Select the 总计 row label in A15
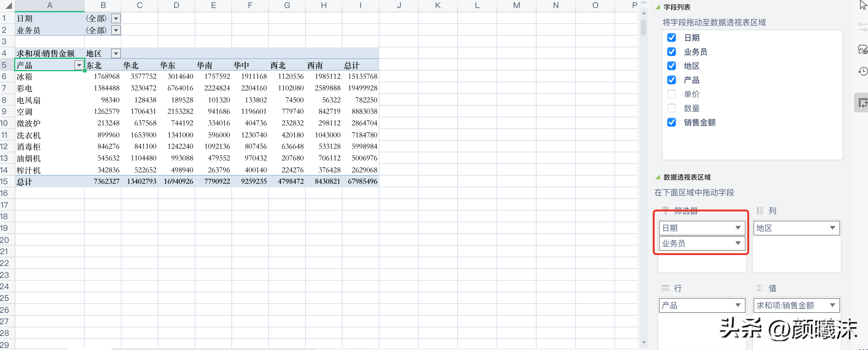Screen dimensions: 868x350 [x=49, y=181]
